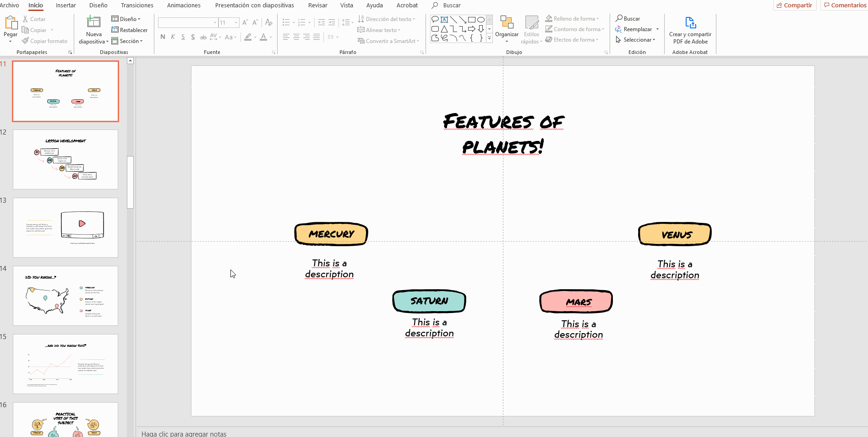Align text left in paragraph group
Image resolution: width=868 pixels, height=437 pixels.
point(286,37)
